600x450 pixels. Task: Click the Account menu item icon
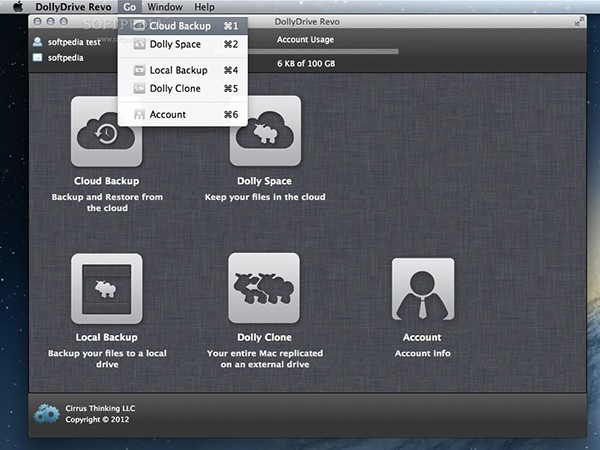pyautogui.click(x=139, y=114)
